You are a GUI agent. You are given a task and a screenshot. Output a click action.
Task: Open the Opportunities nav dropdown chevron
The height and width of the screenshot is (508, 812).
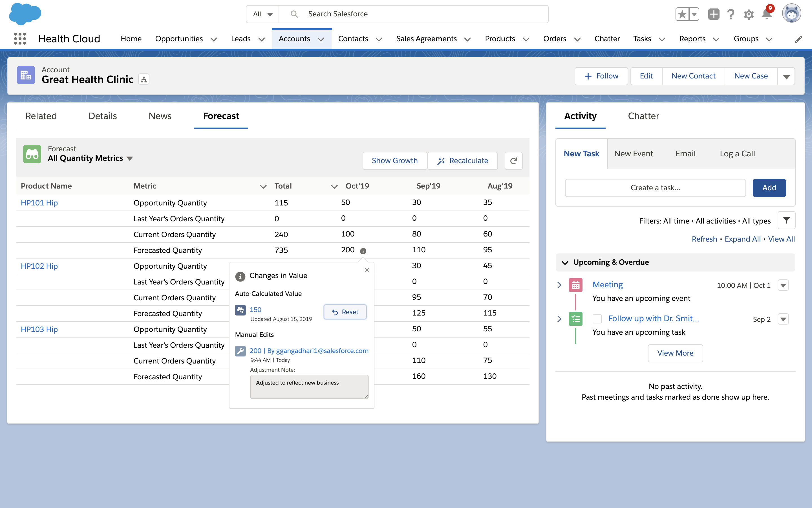(213, 39)
